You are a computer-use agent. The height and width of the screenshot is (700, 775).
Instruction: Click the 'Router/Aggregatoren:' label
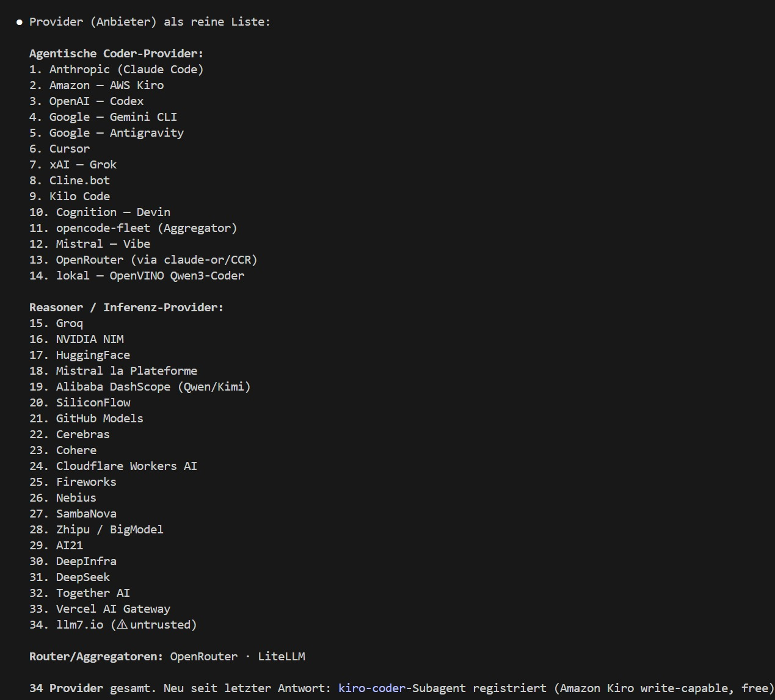tap(96, 656)
